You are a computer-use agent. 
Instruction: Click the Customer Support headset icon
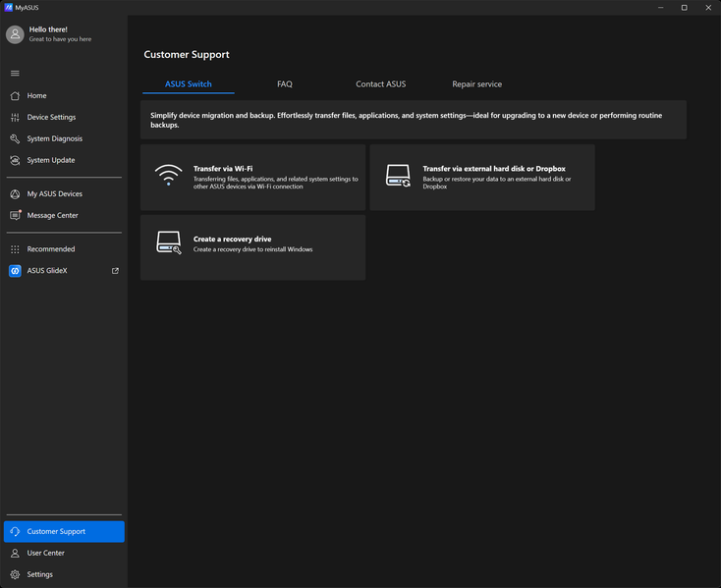(15, 531)
